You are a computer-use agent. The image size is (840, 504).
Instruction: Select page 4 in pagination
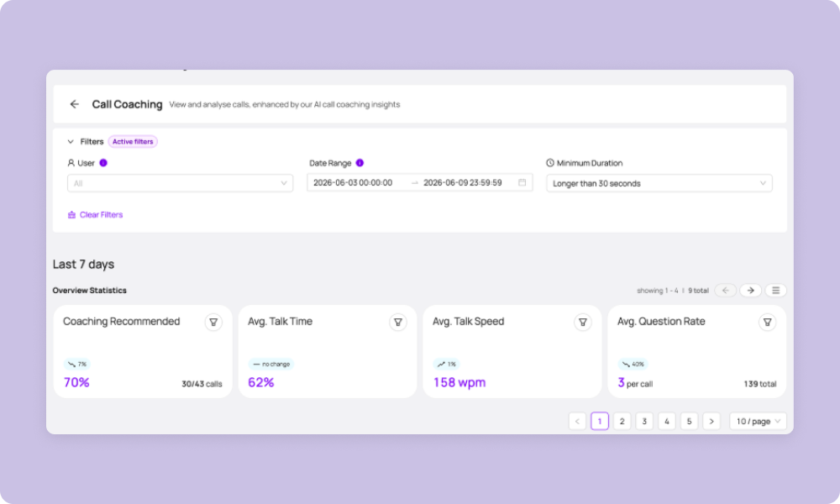(x=667, y=422)
